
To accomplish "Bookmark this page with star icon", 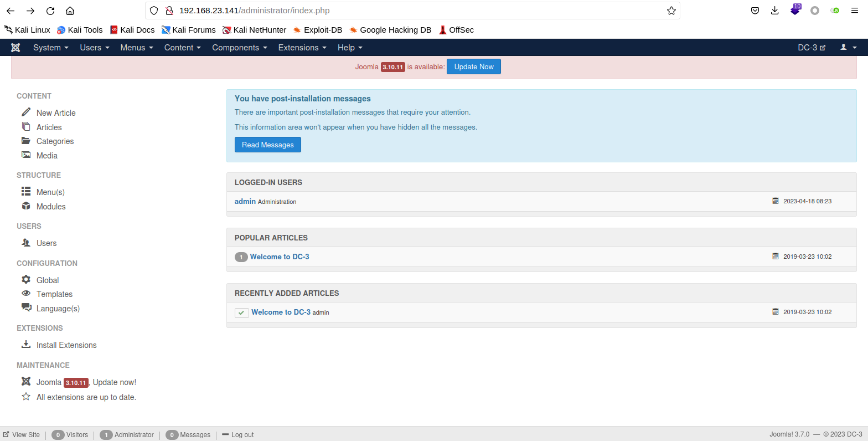I will 671,11.
